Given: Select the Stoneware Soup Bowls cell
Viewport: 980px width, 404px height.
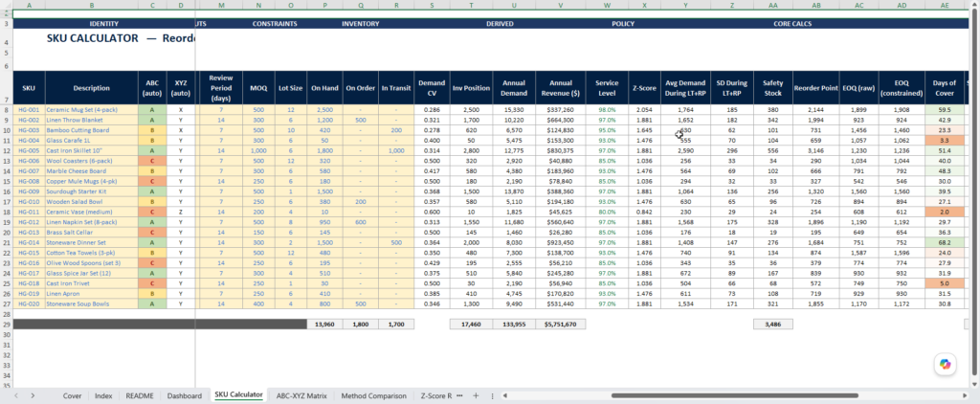Looking at the screenshot, I should [91, 303].
